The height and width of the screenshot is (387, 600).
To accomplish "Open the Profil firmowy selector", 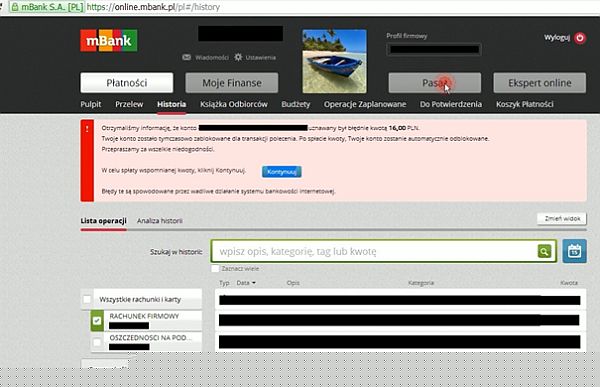I will [434, 49].
